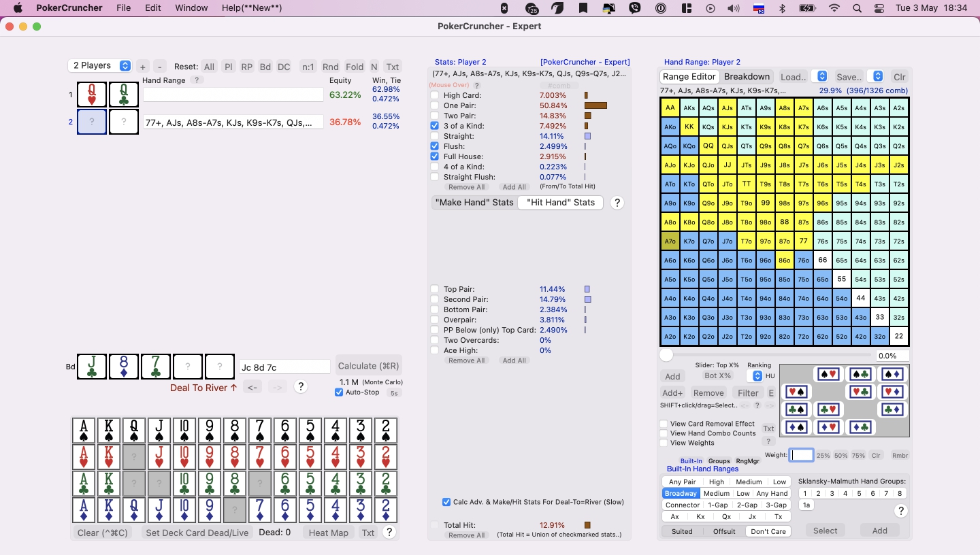Open help next to the Hand Range label

click(x=196, y=80)
